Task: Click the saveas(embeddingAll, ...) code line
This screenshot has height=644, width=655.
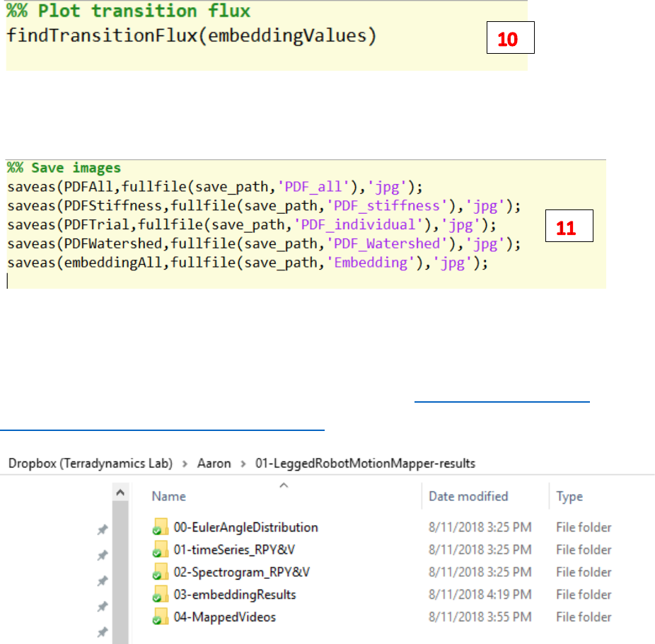Action: click(x=248, y=263)
